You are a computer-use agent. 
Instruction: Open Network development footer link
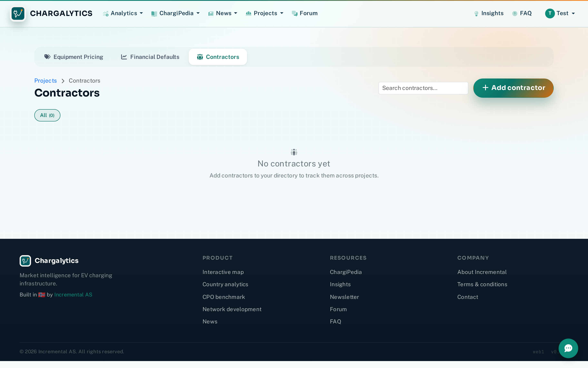pyautogui.click(x=232, y=309)
